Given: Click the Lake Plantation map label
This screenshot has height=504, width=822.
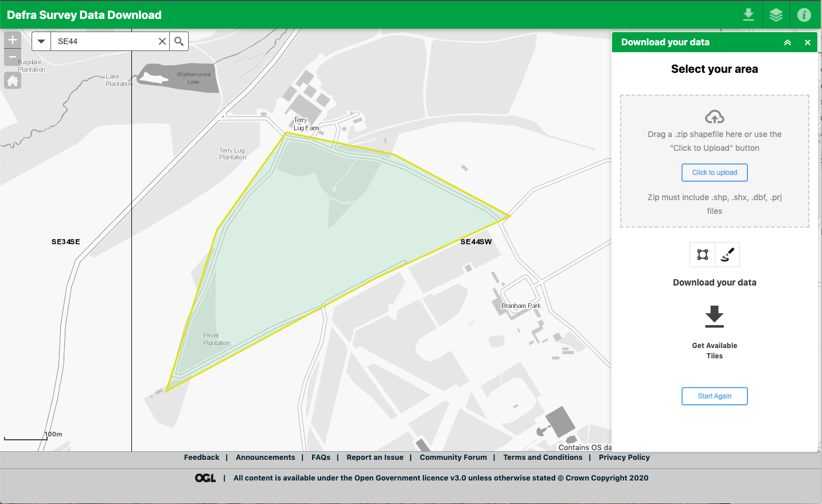Looking at the screenshot, I should tap(119, 80).
